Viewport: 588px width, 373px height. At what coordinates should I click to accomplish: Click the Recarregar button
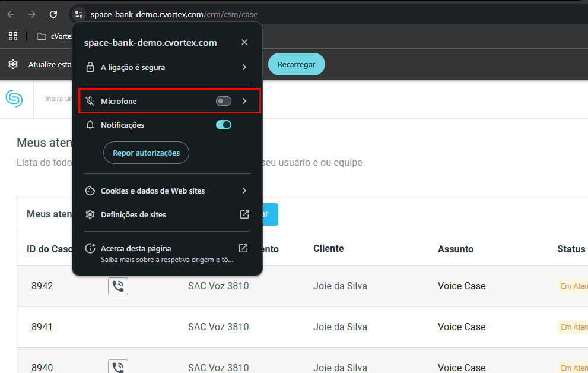coord(296,64)
